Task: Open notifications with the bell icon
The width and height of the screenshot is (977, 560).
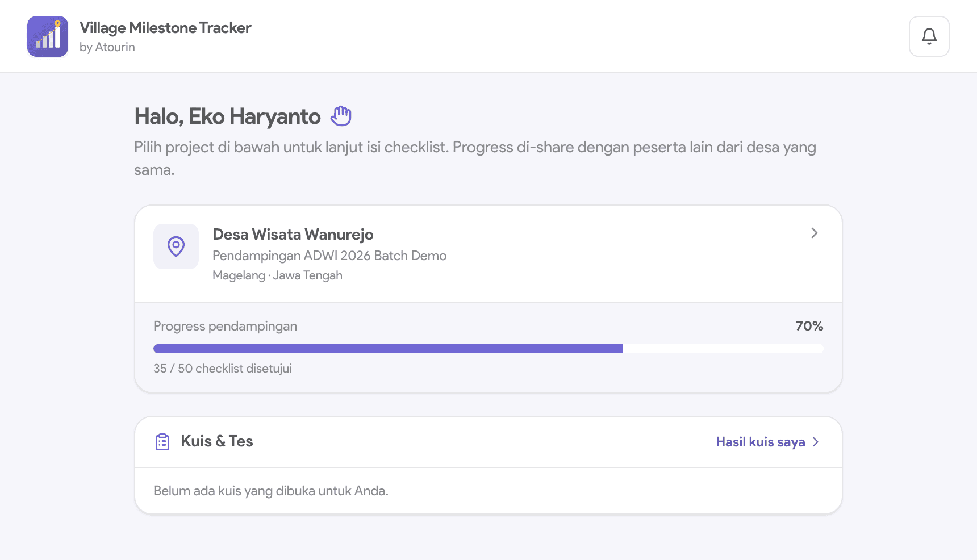Action: point(929,36)
